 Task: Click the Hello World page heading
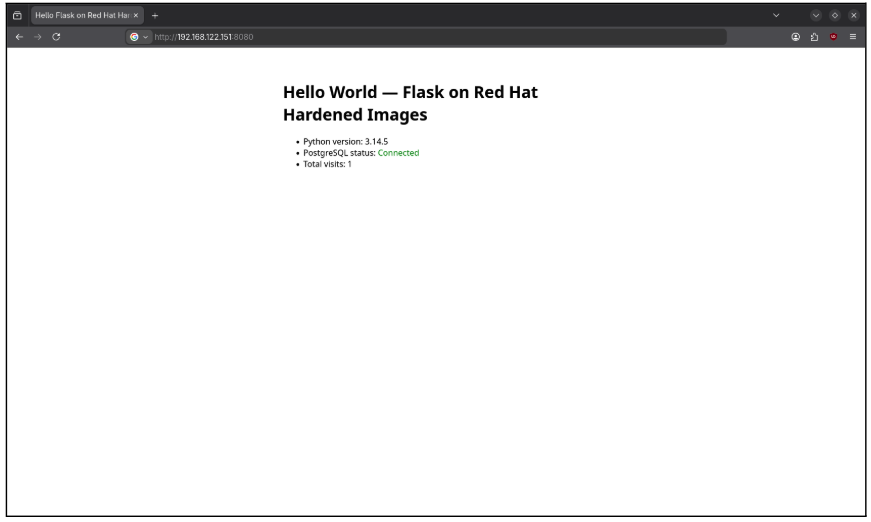410,103
